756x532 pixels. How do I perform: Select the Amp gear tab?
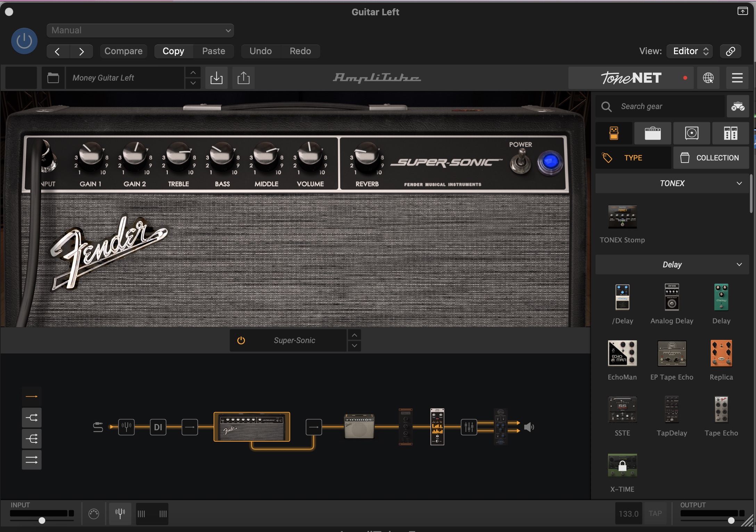653,133
